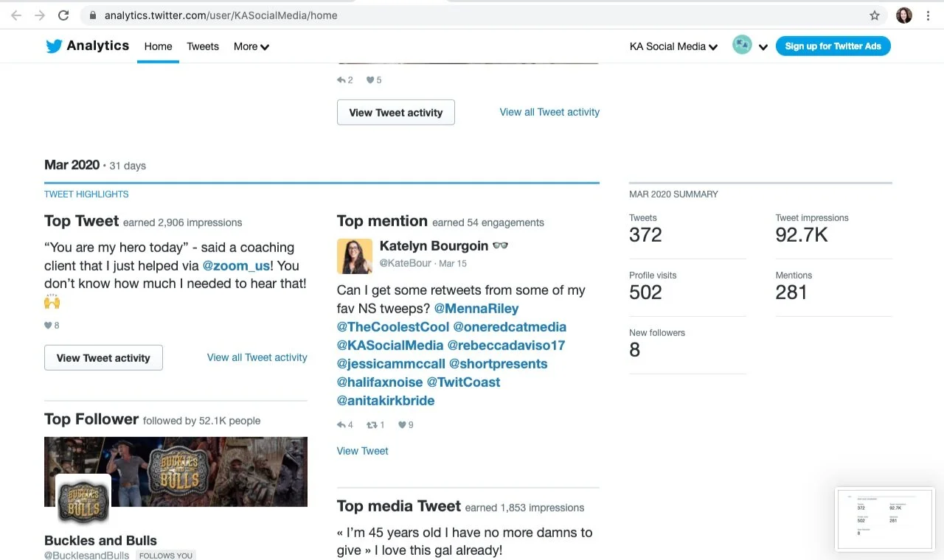This screenshot has height=560, width=944.
Task: Click Top media Tweet heading
Action: pos(399,506)
